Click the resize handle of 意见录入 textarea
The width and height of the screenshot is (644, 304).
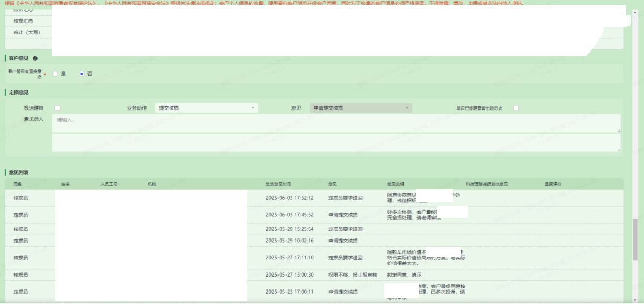(x=619, y=131)
